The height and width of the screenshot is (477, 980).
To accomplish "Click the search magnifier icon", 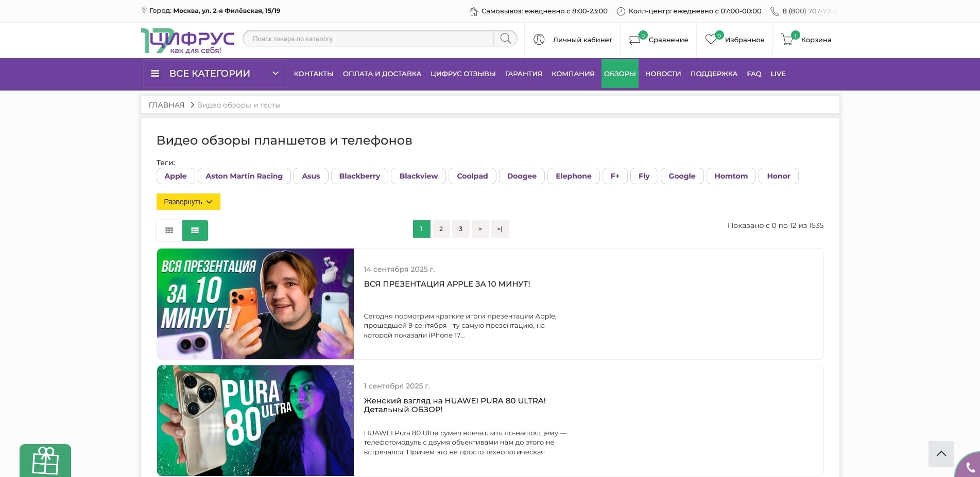I will click(505, 39).
